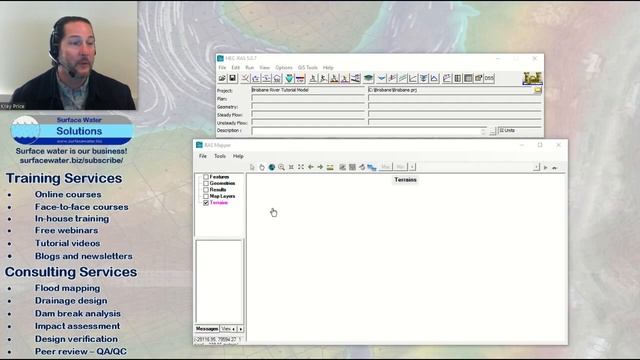Open the dropdown left of the play button

click(x=536, y=167)
